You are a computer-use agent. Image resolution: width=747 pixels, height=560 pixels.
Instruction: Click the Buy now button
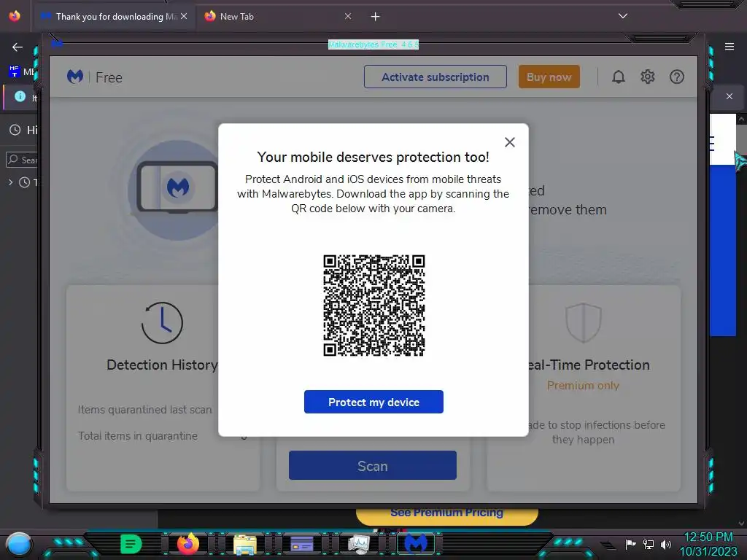[x=549, y=77]
